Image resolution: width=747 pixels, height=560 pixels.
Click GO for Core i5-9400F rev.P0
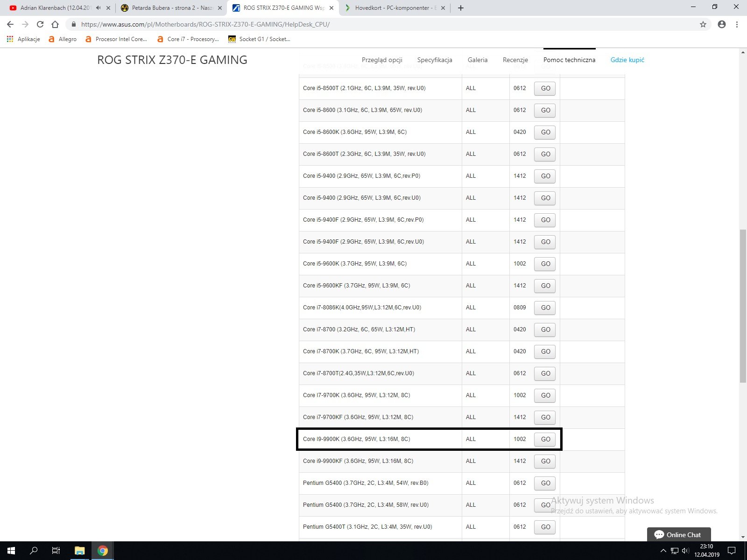(545, 220)
